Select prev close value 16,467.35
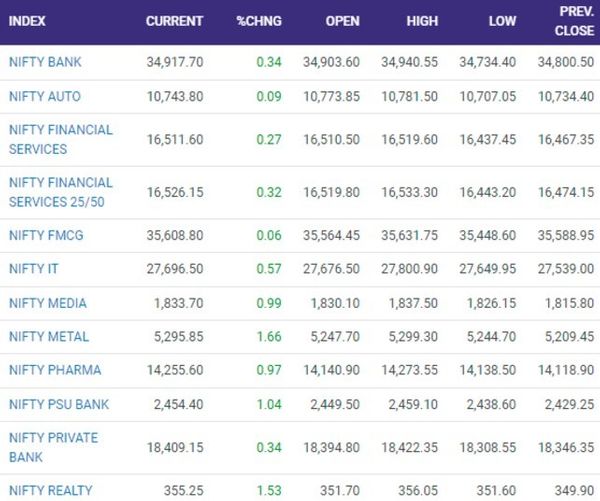Screen dimensions: 600x501 coord(566,139)
